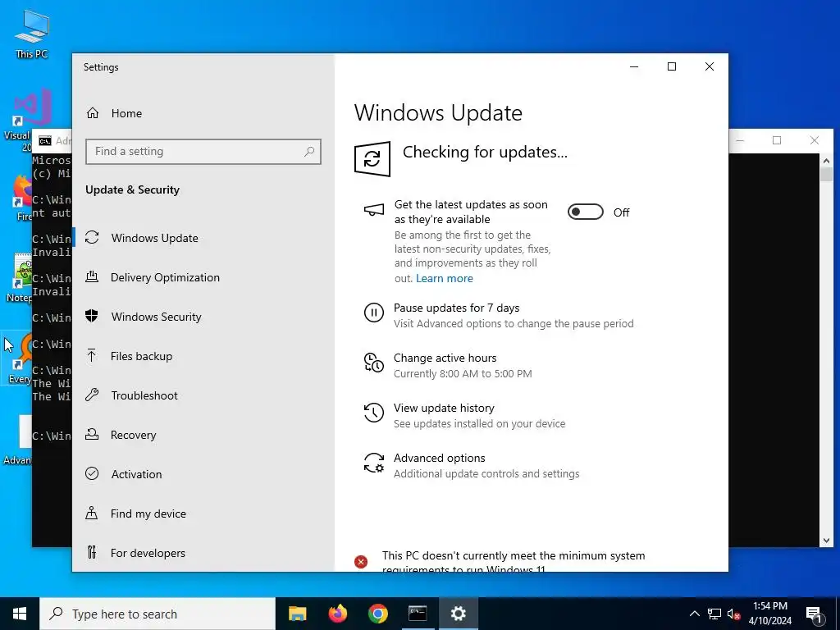Click the Activation checkmark icon

(x=92, y=473)
